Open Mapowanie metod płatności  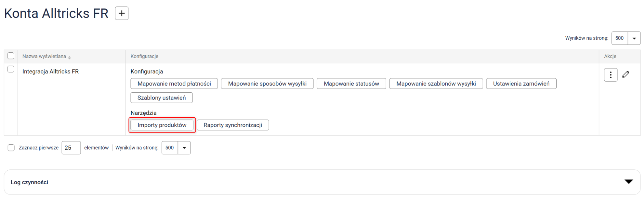174,84
